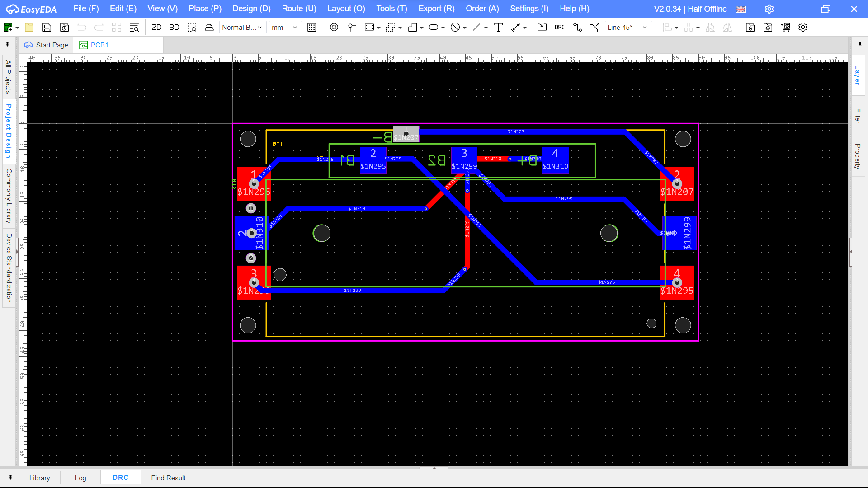Toggle the grid display setting
868x488 pixels.
pos(311,27)
